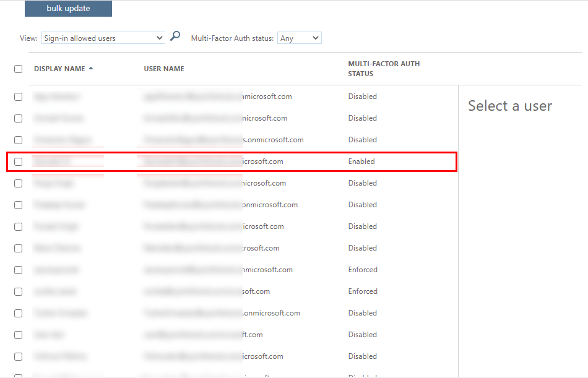
Task: Sort by the User Name column header
Action: tap(164, 69)
